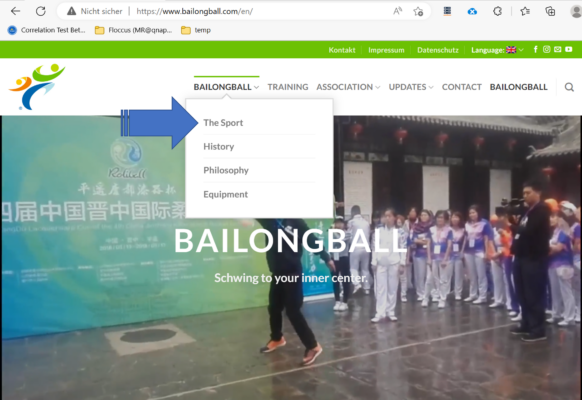The width and height of the screenshot is (582, 400).
Task: Add page to favorites star icon
Action: tap(418, 12)
